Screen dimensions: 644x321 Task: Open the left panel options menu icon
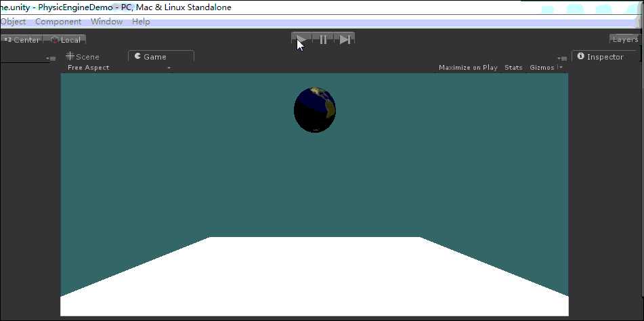coord(51,59)
